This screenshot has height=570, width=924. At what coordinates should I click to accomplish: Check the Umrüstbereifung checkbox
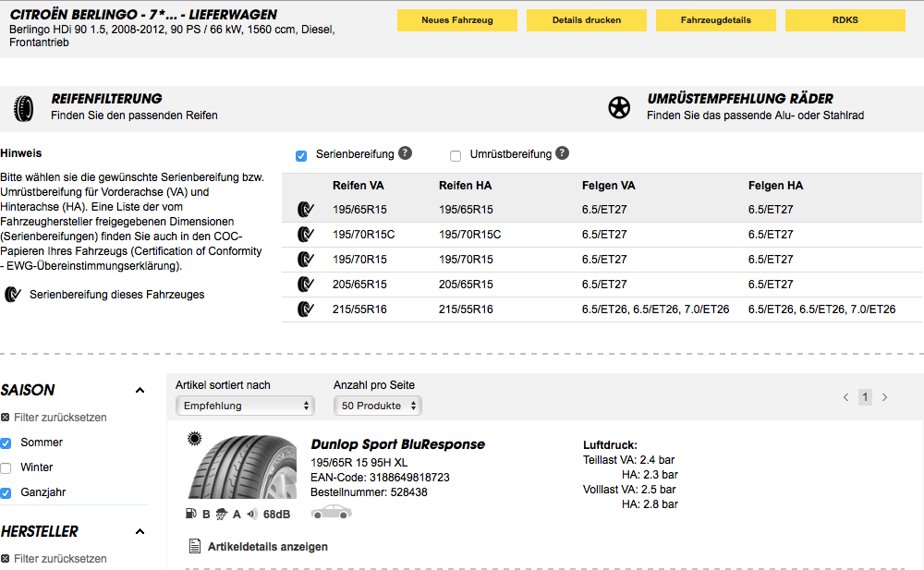coord(456,155)
